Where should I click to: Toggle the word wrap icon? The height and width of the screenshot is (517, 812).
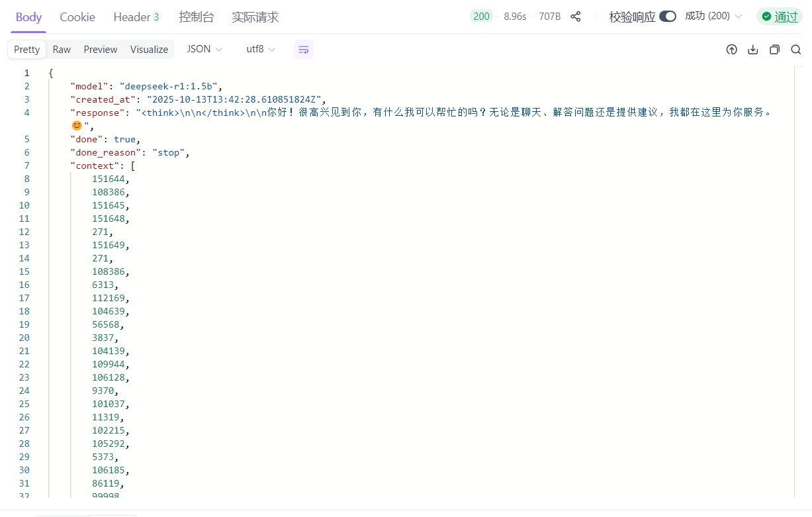pos(303,50)
